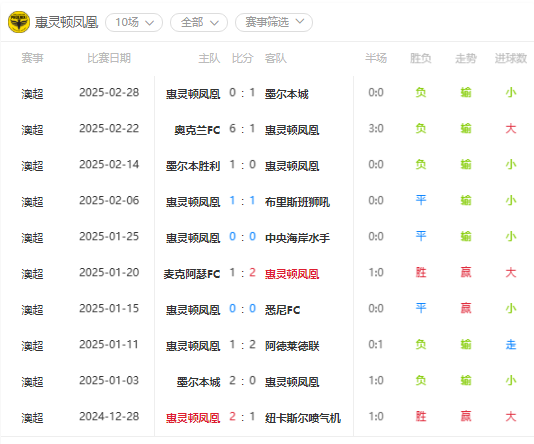The height and width of the screenshot is (444, 534).
Task: Select the 纽卡斯尔喷气机 team link
Action: tap(303, 417)
